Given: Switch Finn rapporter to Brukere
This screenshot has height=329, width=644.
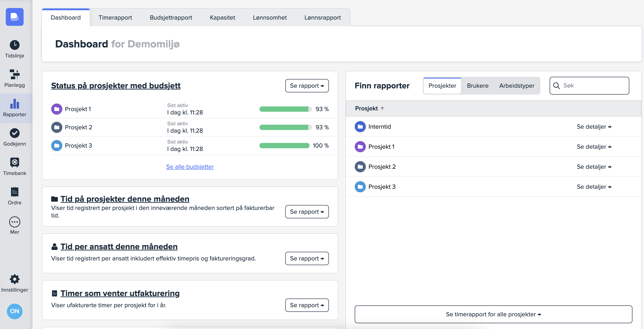Looking at the screenshot, I should [478, 86].
